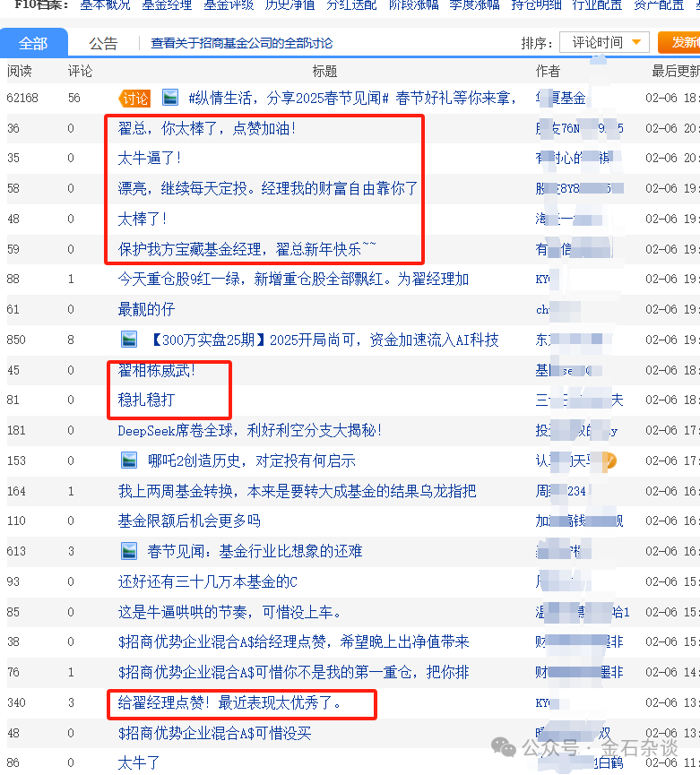Open post 【300万实盘25期】2025开局尚可
The width and height of the screenshot is (700, 775).
coord(324,340)
